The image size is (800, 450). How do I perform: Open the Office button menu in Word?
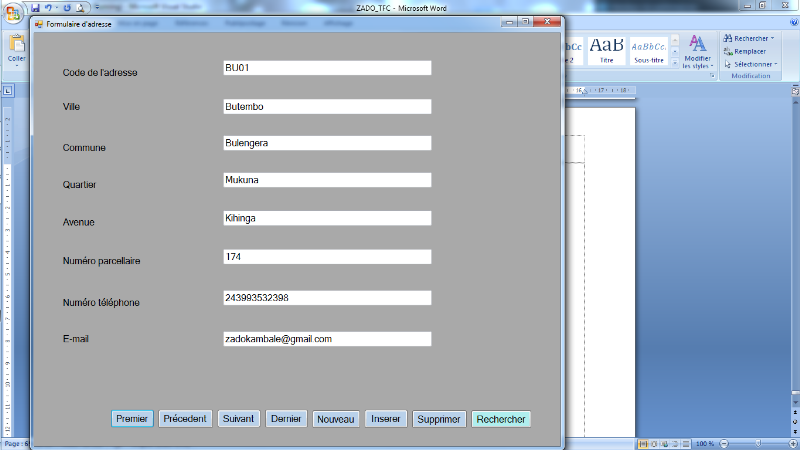pyautogui.click(x=13, y=12)
